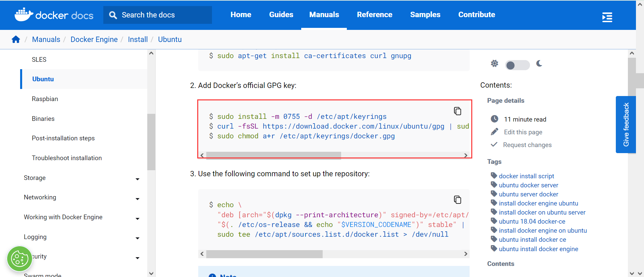Click the repository code block horizontal scrollbar
644x277 pixels.
[264, 254]
